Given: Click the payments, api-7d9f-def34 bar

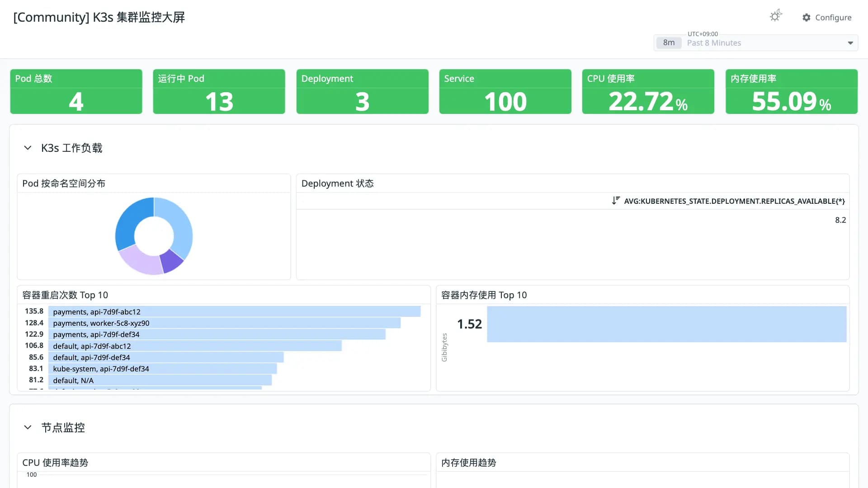Looking at the screenshot, I should (217, 334).
